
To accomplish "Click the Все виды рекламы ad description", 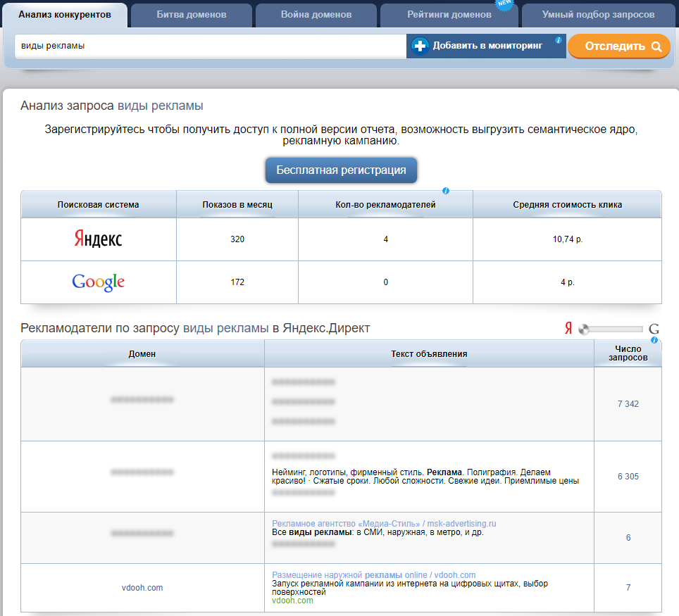I will click(x=378, y=532).
